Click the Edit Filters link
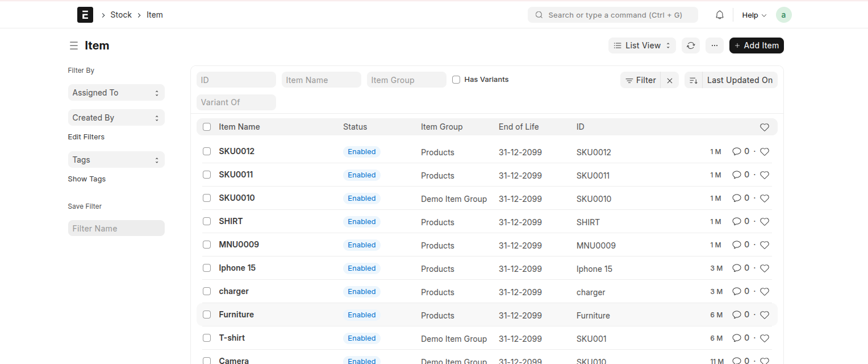 click(86, 137)
